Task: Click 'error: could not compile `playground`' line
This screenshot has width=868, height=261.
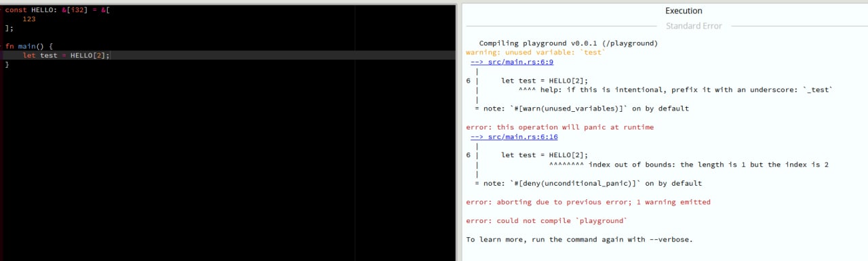Action: (547, 220)
